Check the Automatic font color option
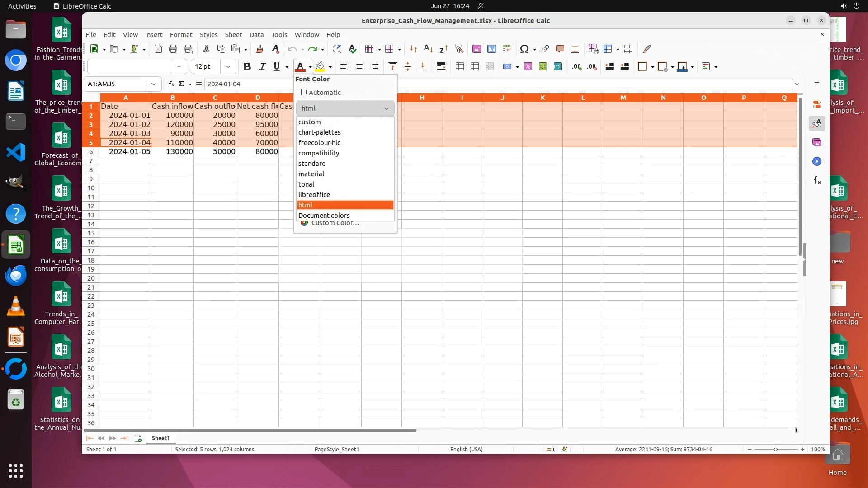 [305, 93]
